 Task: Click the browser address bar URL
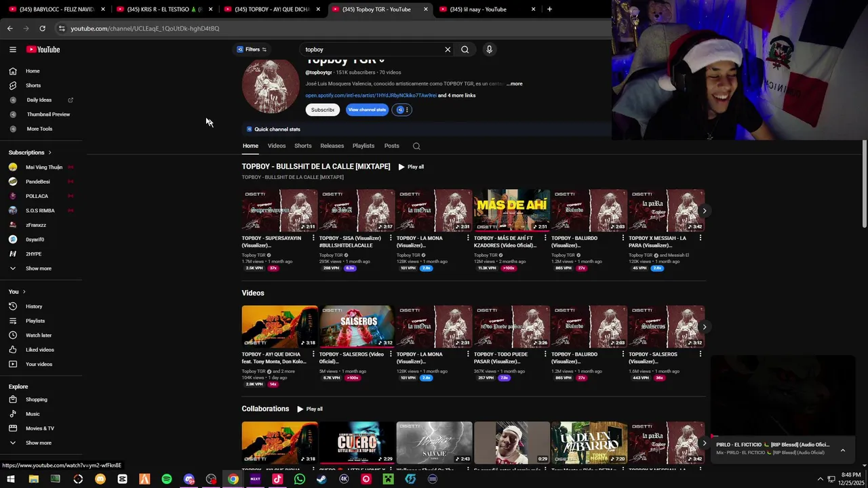click(145, 28)
